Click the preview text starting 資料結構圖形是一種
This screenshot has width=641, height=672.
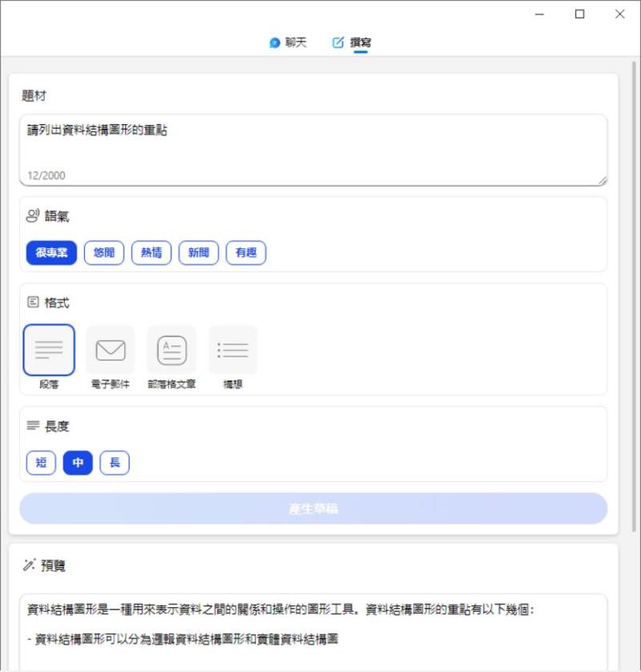pyautogui.click(x=280, y=609)
